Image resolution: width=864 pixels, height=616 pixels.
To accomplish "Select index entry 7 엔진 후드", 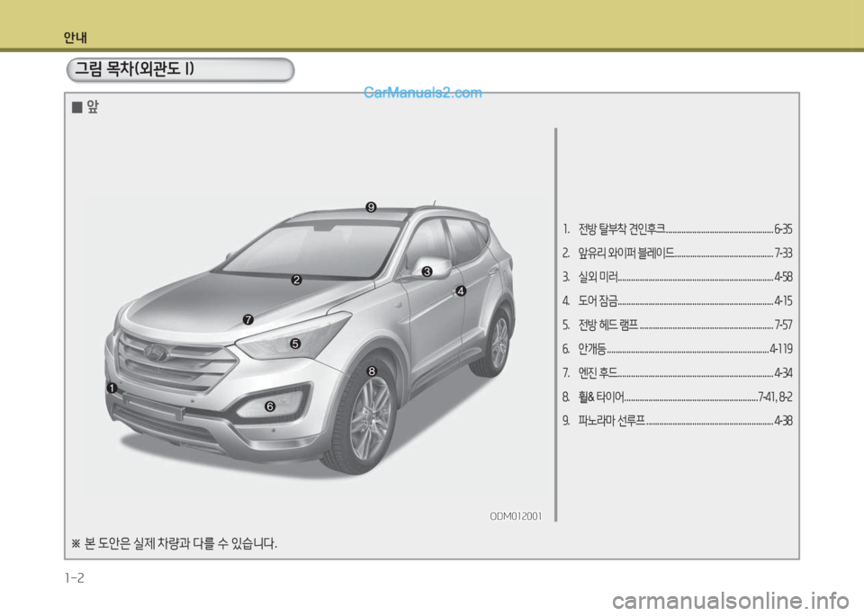I will [x=677, y=372].
